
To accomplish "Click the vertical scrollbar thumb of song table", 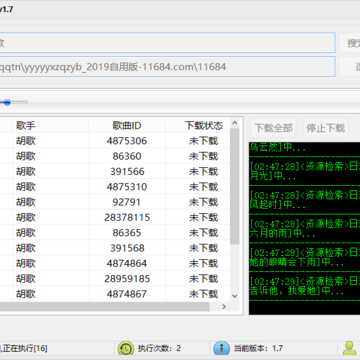I will (235, 186).
